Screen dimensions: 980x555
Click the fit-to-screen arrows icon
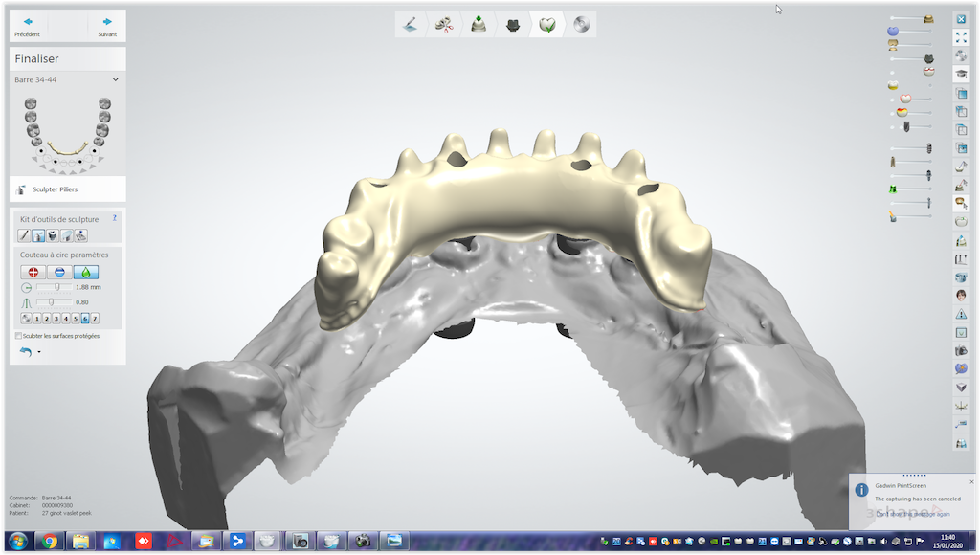point(961,36)
